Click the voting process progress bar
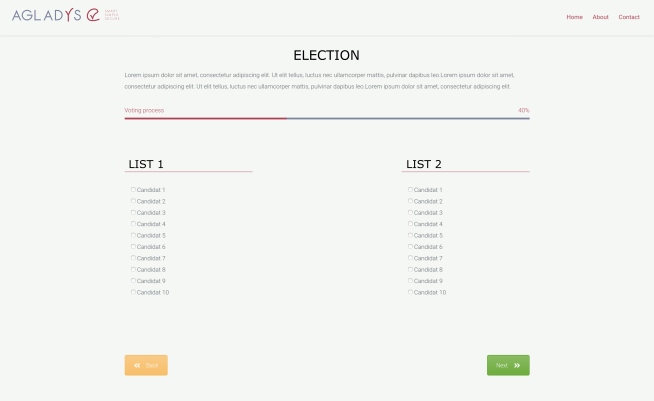 [327, 118]
